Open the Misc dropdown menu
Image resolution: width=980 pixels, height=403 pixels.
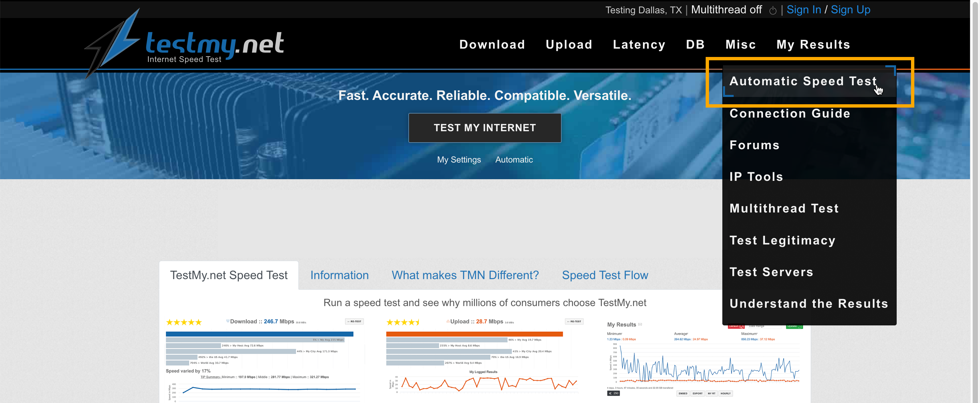[x=740, y=45]
